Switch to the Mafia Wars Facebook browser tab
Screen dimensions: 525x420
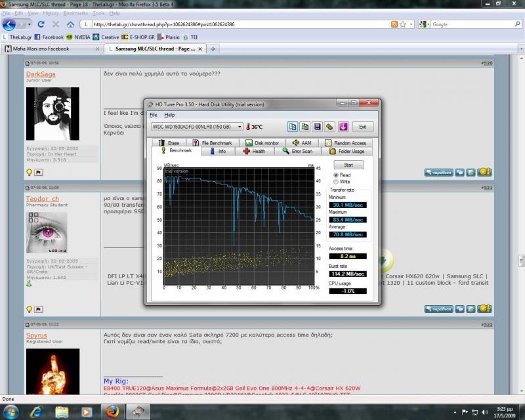(52, 49)
